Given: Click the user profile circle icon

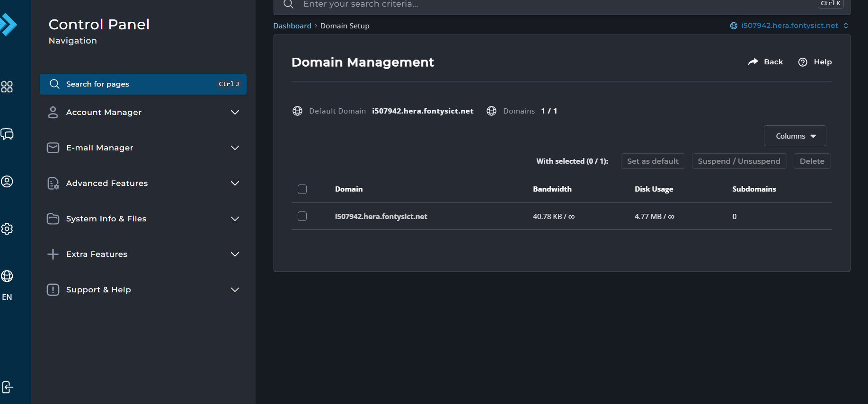Looking at the screenshot, I should (x=7, y=182).
